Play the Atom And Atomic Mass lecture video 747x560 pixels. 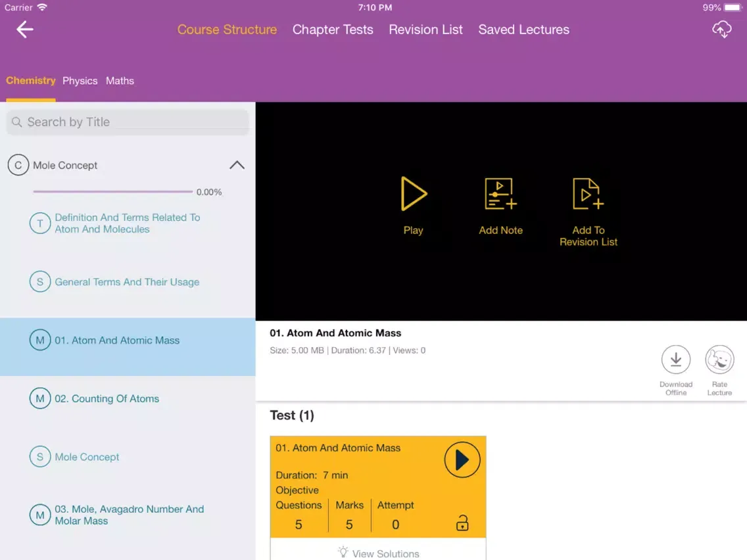tap(414, 194)
